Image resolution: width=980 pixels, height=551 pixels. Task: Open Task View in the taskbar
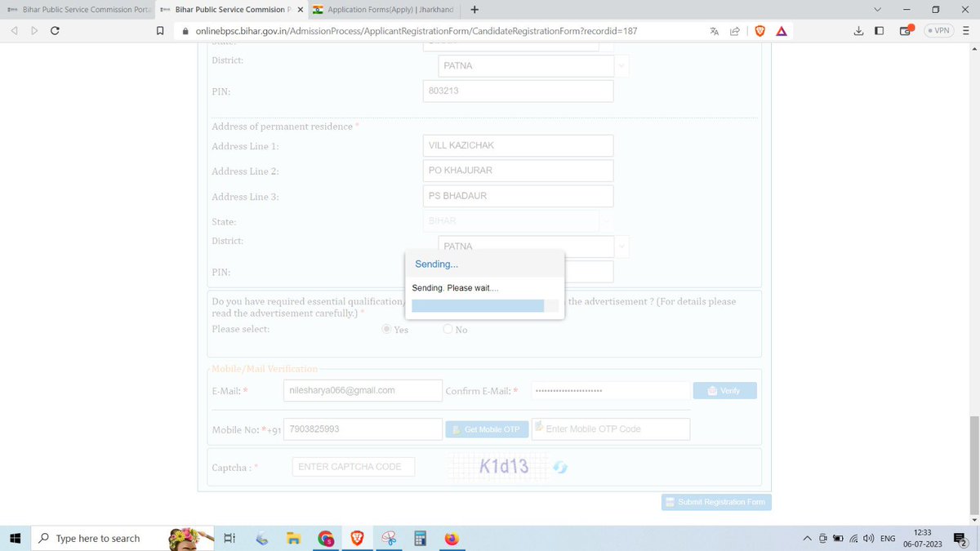[x=229, y=538]
